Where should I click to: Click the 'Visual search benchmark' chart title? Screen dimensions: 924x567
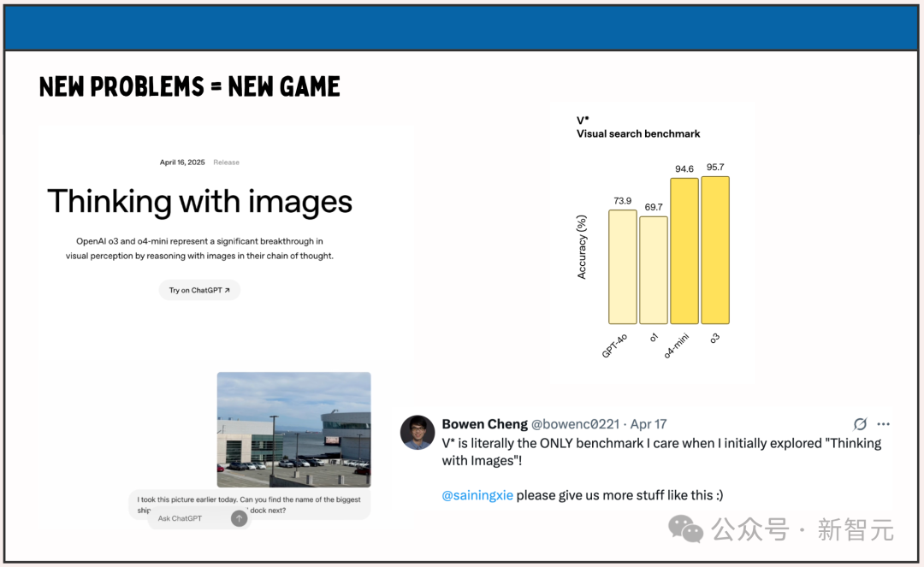coord(638,133)
